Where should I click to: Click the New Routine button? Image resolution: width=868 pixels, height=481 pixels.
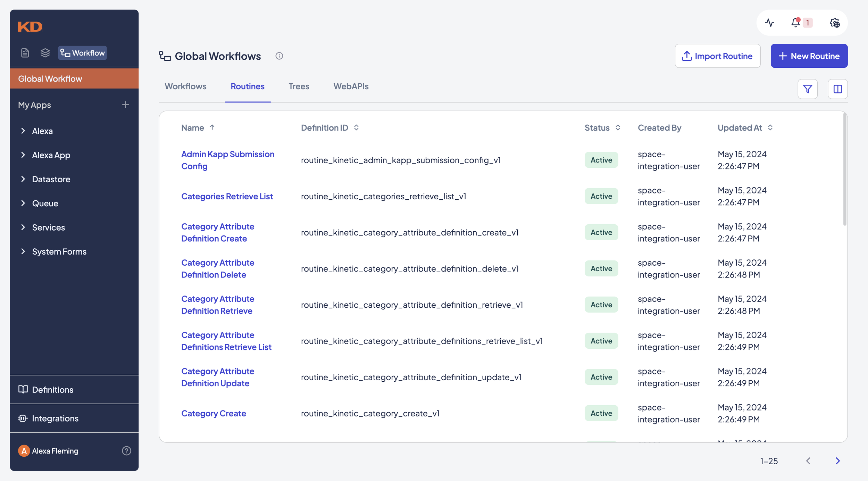pos(809,56)
